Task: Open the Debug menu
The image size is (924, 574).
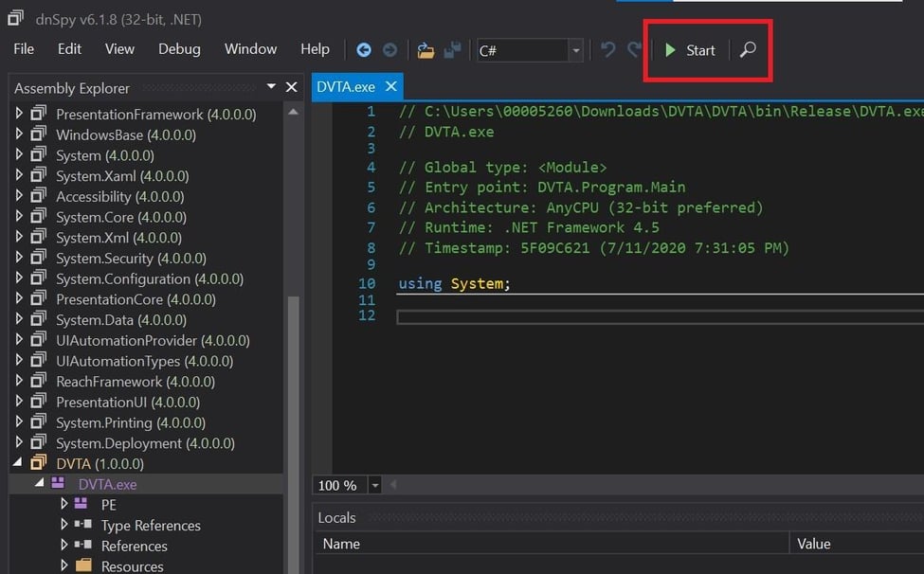Action: click(178, 48)
